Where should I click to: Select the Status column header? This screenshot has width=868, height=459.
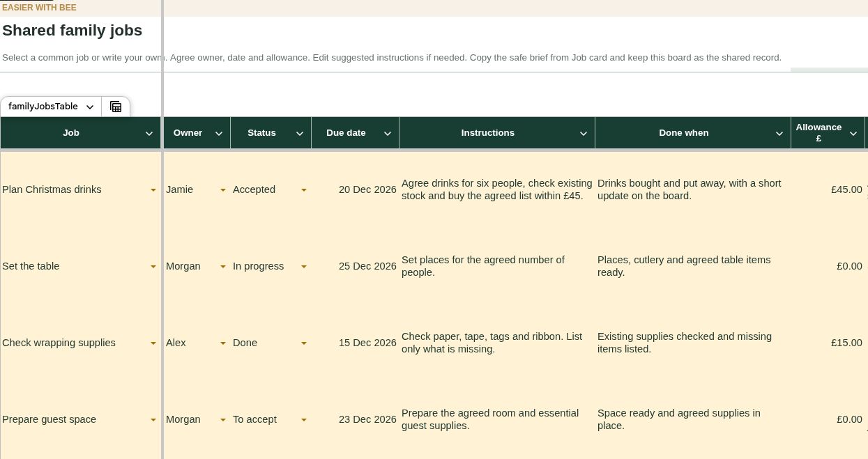[x=271, y=133]
